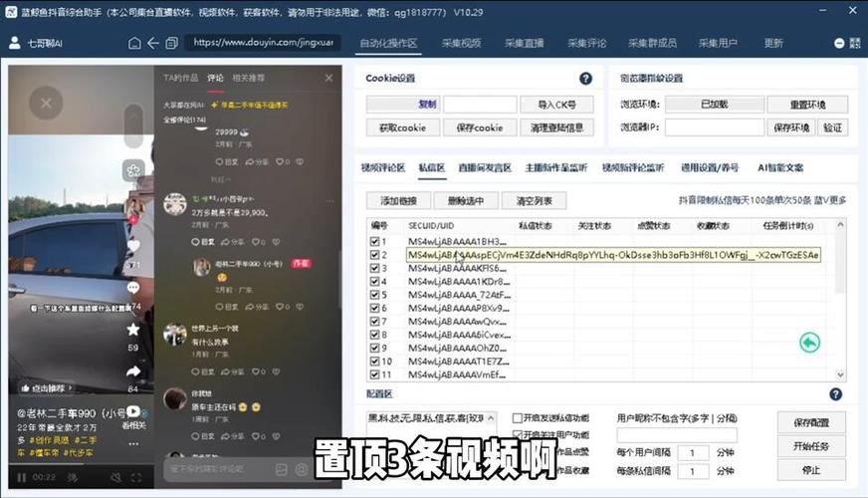Viewport: 868px width, 498px height.
Task: Focus the 用户昵称不包含字 input field
Action: (x=677, y=435)
